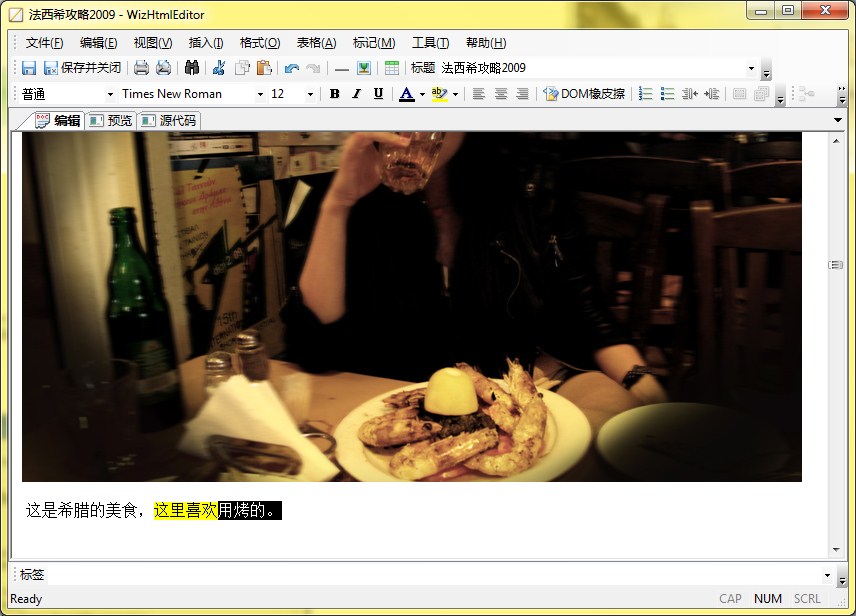
Task: Click the undo arrow icon
Action: 291,68
